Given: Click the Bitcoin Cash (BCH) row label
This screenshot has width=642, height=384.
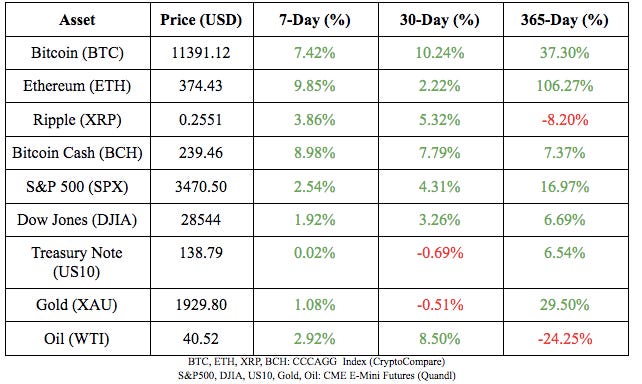Looking at the screenshot, I should (77, 153).
